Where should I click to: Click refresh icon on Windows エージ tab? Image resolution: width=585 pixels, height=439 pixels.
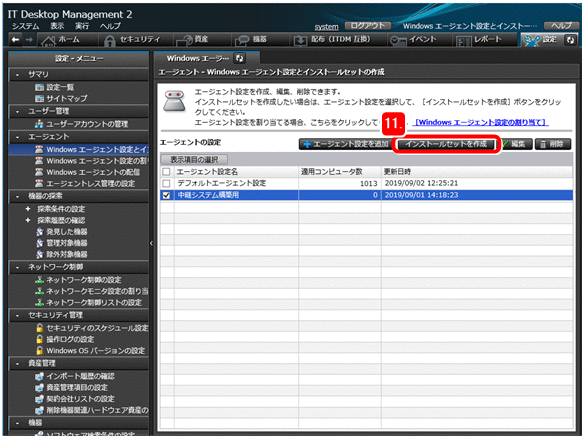240,58
